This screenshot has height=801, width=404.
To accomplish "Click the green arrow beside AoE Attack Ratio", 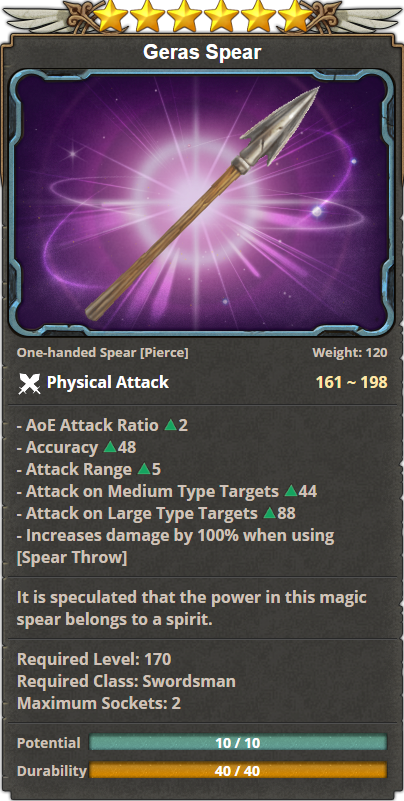I will 171,425.
